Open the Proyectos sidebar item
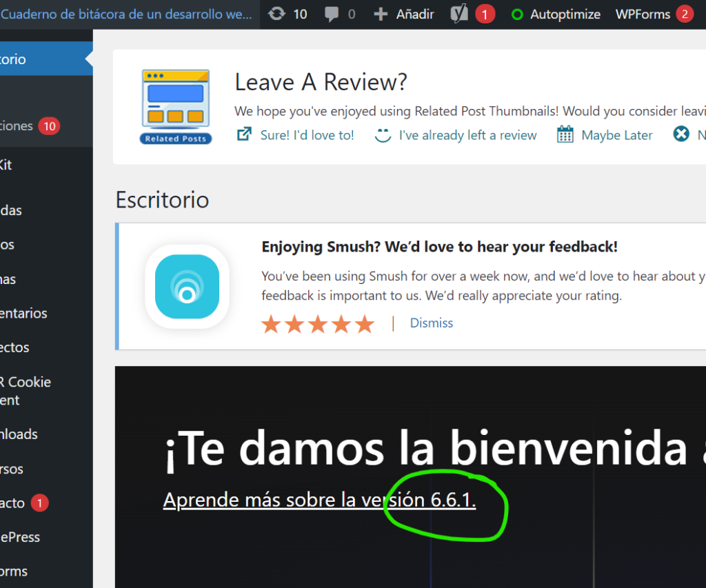Viewport: 706px width, 588px height. pos(45,347)
